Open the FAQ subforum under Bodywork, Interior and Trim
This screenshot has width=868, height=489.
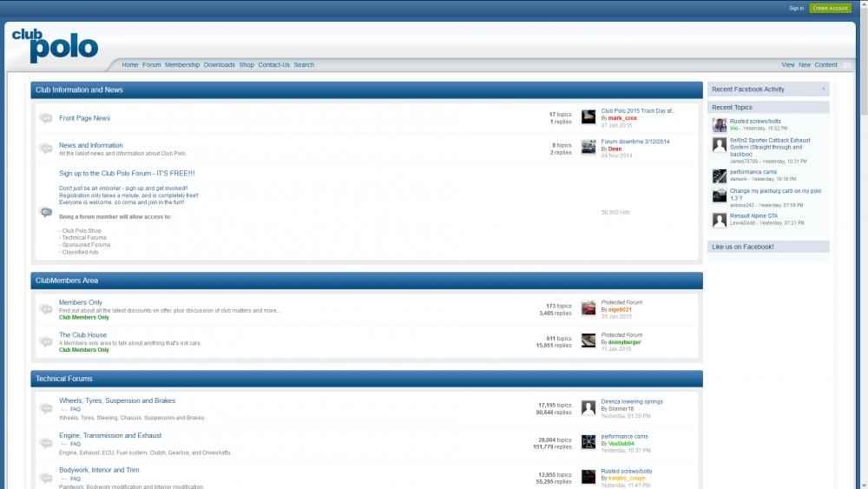tap(76, 479)
